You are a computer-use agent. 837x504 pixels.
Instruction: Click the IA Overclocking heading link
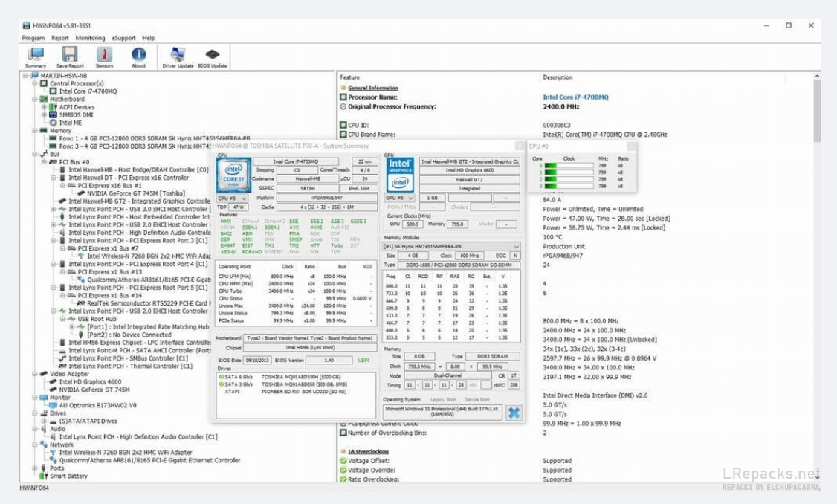click(368, 451)
